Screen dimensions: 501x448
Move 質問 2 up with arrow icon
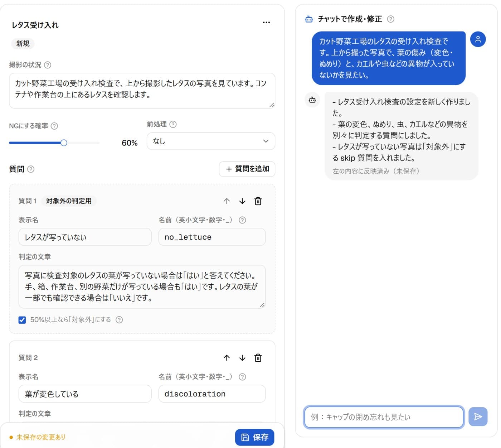click(x=227, y=358)
